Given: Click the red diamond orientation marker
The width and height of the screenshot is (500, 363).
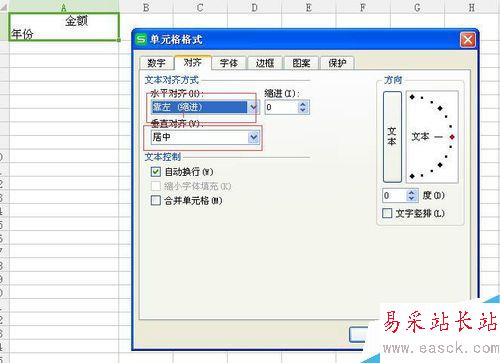Looking at the screenshot, I should (x=452, y=137).
